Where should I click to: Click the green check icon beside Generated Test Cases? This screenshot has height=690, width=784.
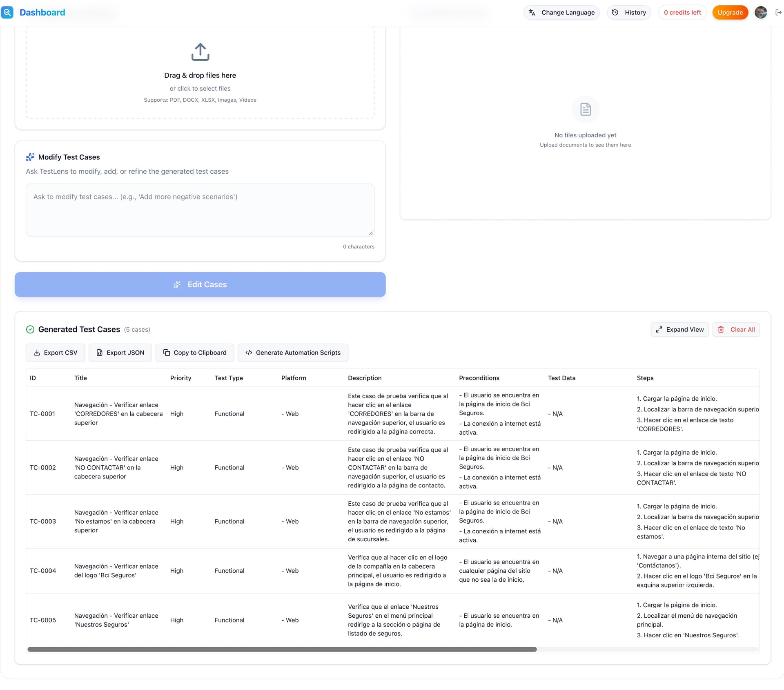(x=30, y=330)
